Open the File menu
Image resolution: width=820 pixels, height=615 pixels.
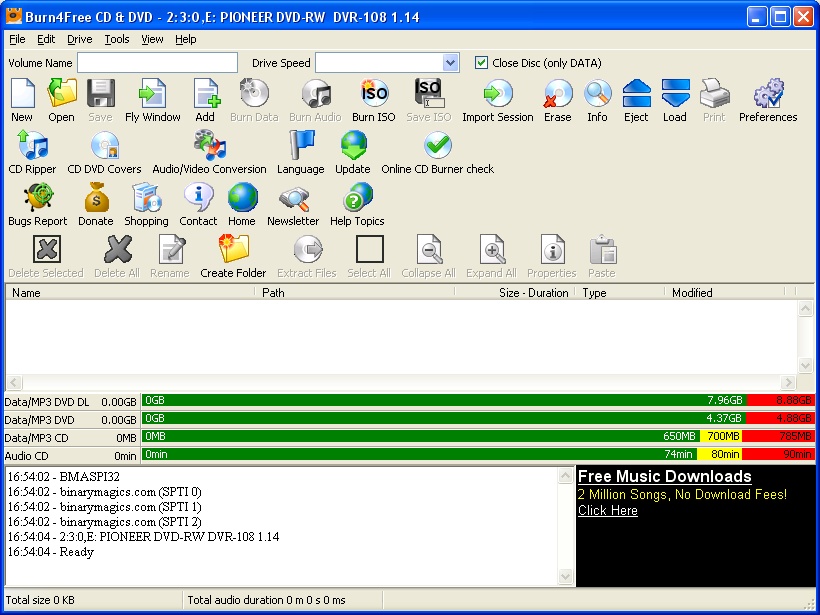pyautogui.click(x=17, y=39)
